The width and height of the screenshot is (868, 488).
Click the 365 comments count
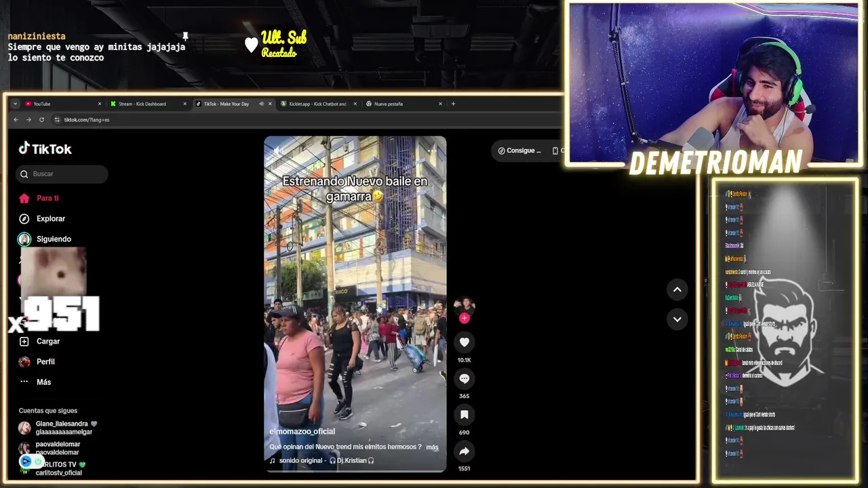click(464, 396)
